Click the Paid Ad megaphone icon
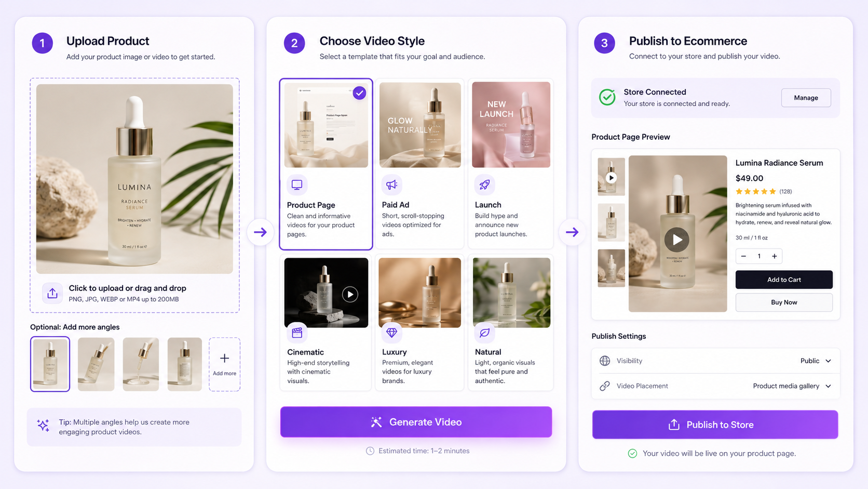Viewport: 868px width, 489px height. click(391, 184)
